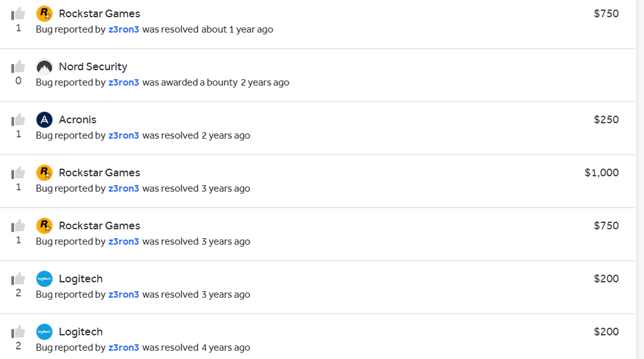The height and width of the screenshot is (359, 644).
Task: Upvote the $1,000 Rockstar Games report
Action: (18, 172)
